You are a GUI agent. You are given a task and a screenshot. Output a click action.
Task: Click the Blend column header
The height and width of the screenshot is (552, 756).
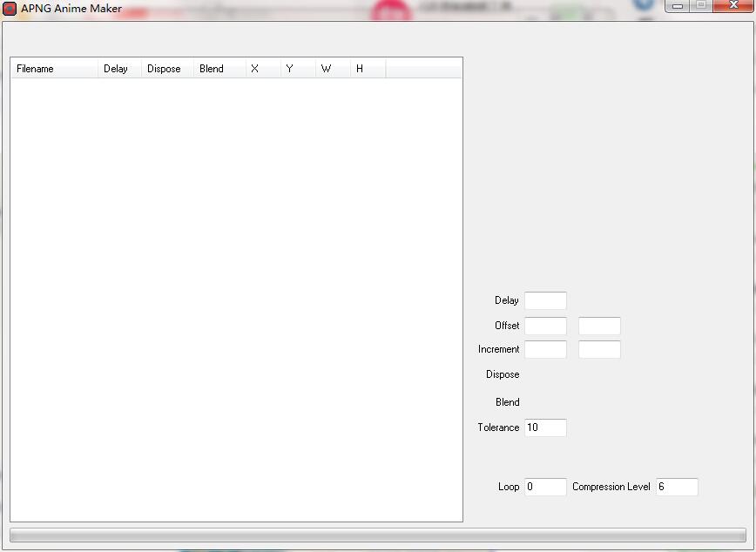point(219,69)
